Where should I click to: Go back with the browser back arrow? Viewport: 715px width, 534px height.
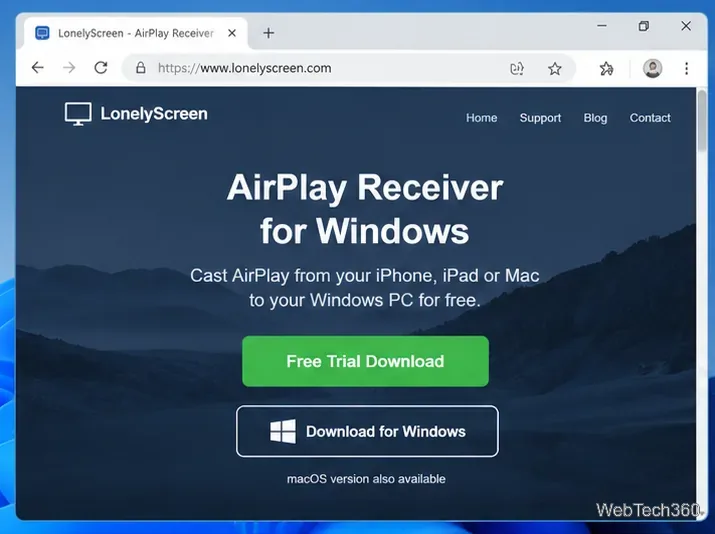click(37, 68)
